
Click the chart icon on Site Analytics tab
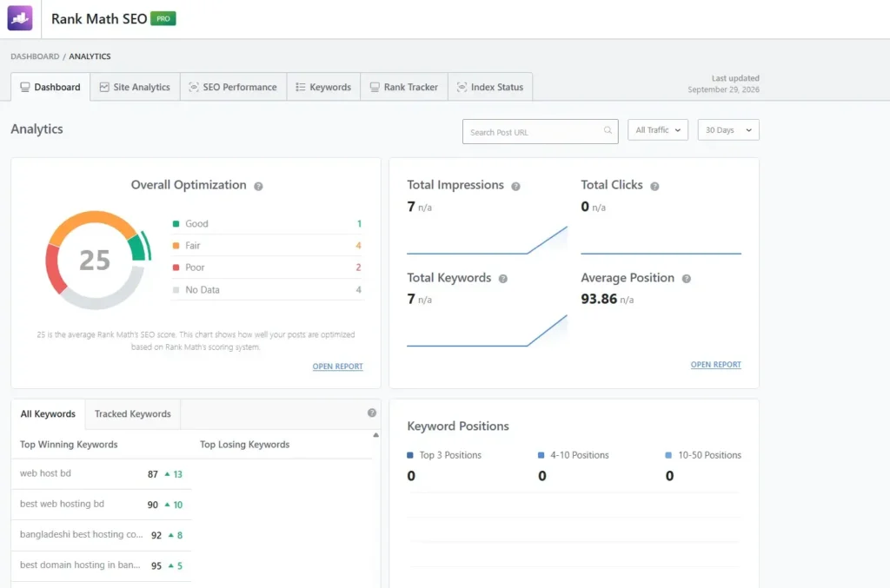[x=104, y=87]
